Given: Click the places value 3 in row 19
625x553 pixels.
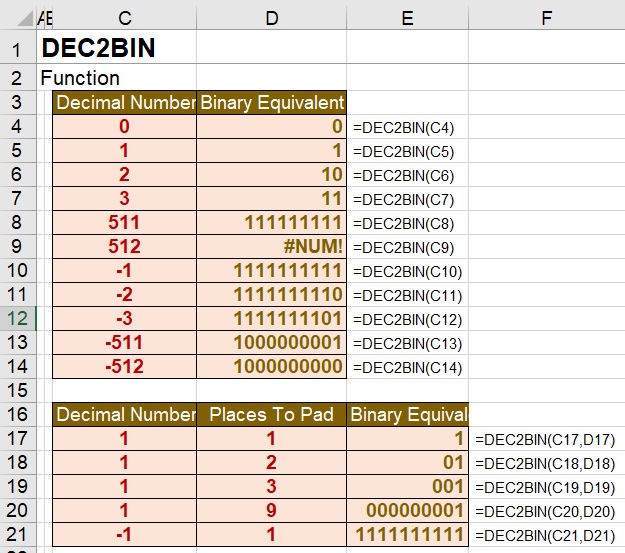Looking at the screenshot, I should tap(271, 486).
